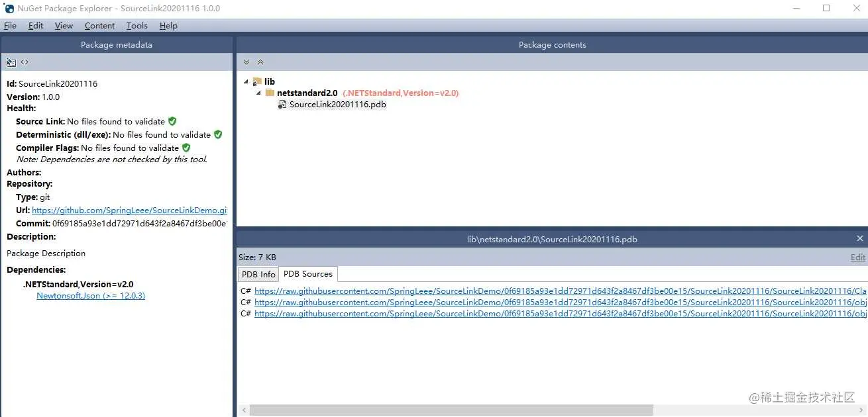
Task: Click the .NETStandard,Version=v2.0 dependency group
Action: pos(78,284)
